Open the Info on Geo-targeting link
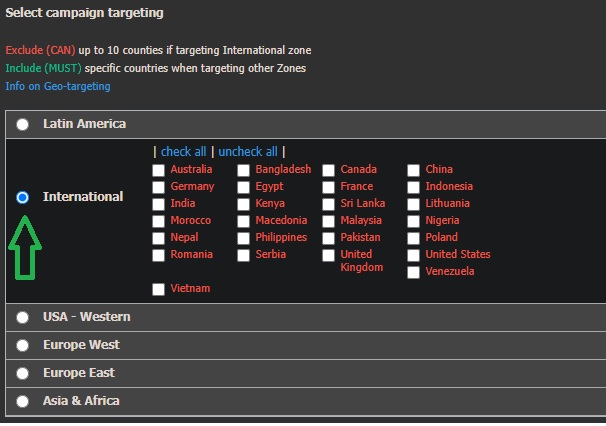The height and width of the screenshot is (426, 606). pos(58,86)
